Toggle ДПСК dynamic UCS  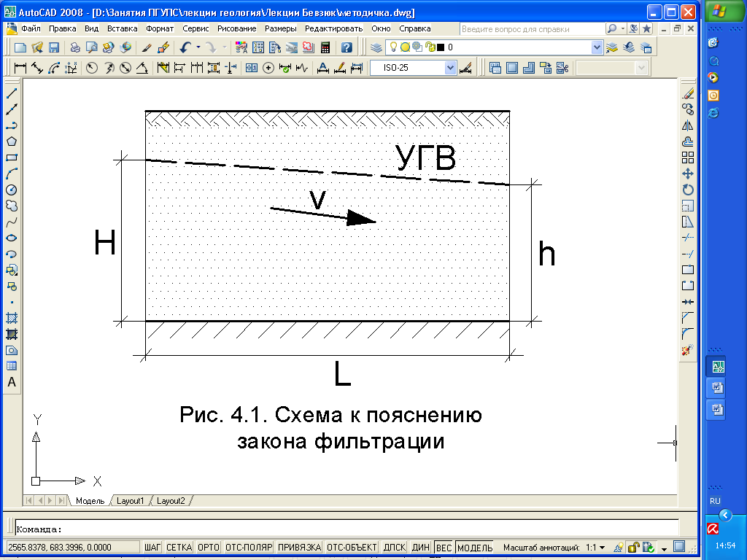click(395, 548)
